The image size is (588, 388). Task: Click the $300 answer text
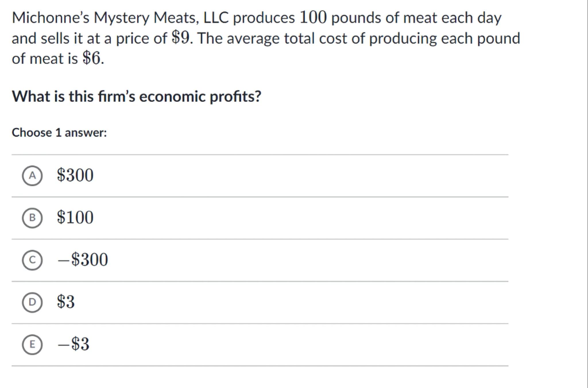(75, 175)
